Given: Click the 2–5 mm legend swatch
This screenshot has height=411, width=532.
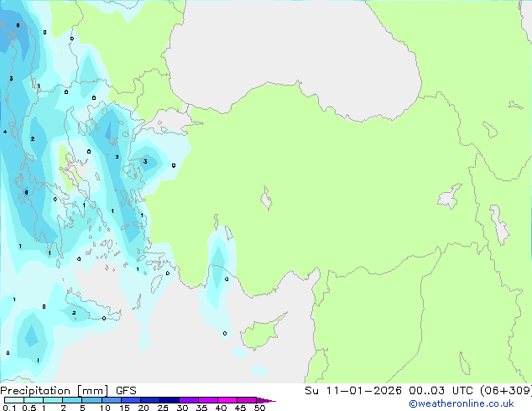Looking at the screenshot, I should click(72, 400).
